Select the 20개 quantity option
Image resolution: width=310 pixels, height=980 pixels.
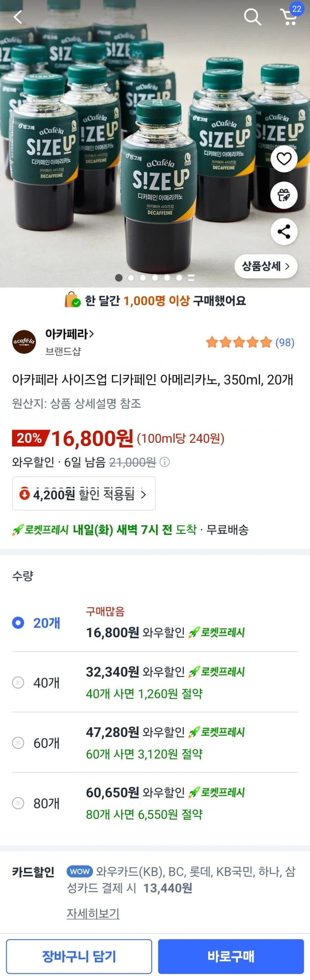point(18,623)
